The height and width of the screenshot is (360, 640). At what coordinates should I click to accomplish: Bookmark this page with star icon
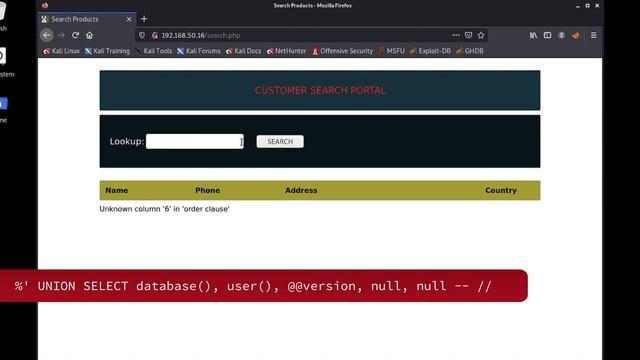click(481, 35)
